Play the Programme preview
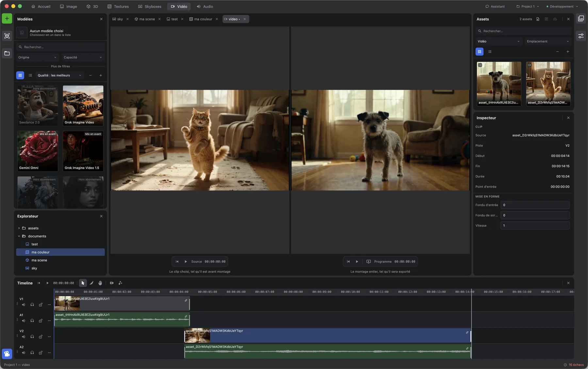This screenshot has height=369, width=588. point(357,261)
